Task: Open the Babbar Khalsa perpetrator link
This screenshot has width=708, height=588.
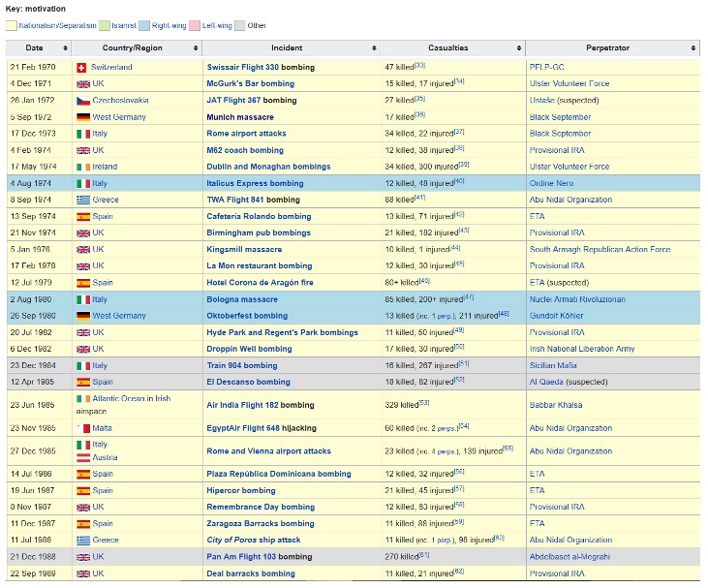Action: (556, 405)
